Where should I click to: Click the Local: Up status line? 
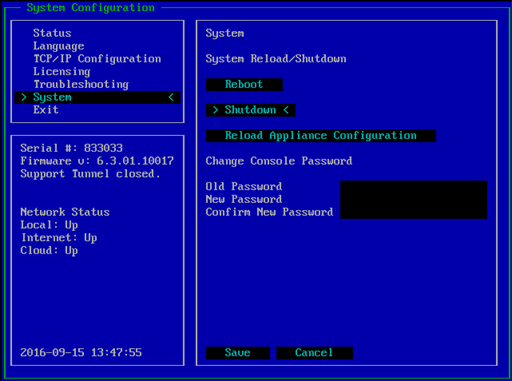coord(49,225)
